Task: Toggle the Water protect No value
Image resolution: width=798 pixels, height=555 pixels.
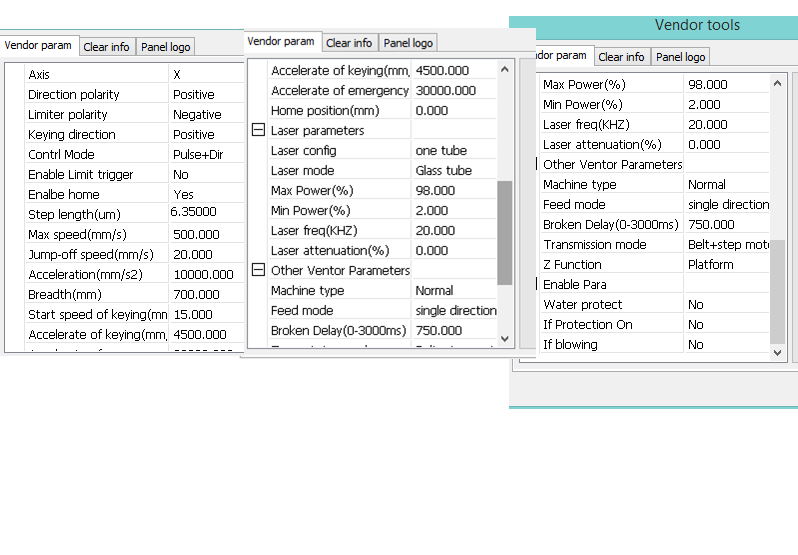Action: [727, 305]
